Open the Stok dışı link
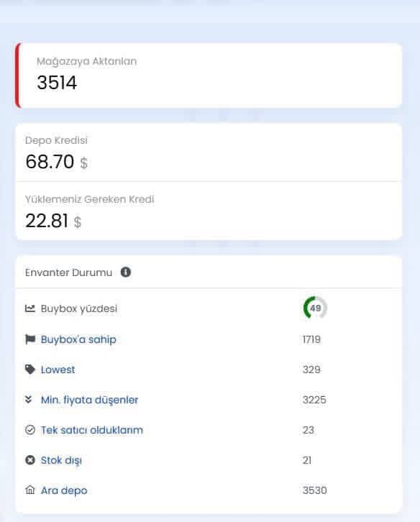Screen dimensions: 420x522 pyautogui.click(x=61, y=460)
